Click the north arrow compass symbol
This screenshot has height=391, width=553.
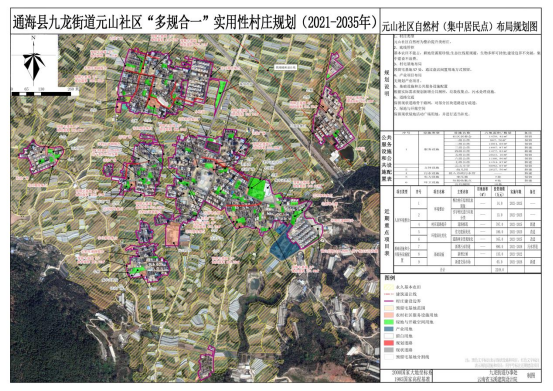click(x=34, y=61)
